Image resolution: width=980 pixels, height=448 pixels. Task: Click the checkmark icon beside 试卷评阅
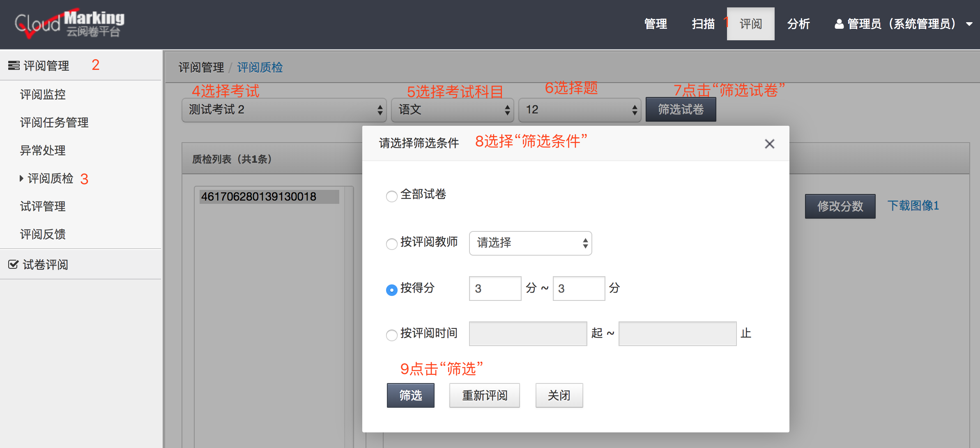point(14,264)
